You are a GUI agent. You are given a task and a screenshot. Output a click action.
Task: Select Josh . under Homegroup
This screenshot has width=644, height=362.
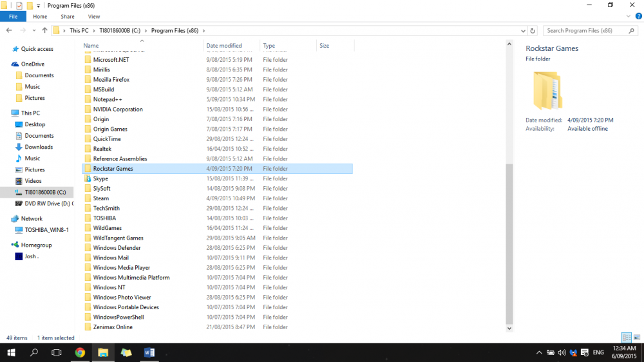point(27,256)
